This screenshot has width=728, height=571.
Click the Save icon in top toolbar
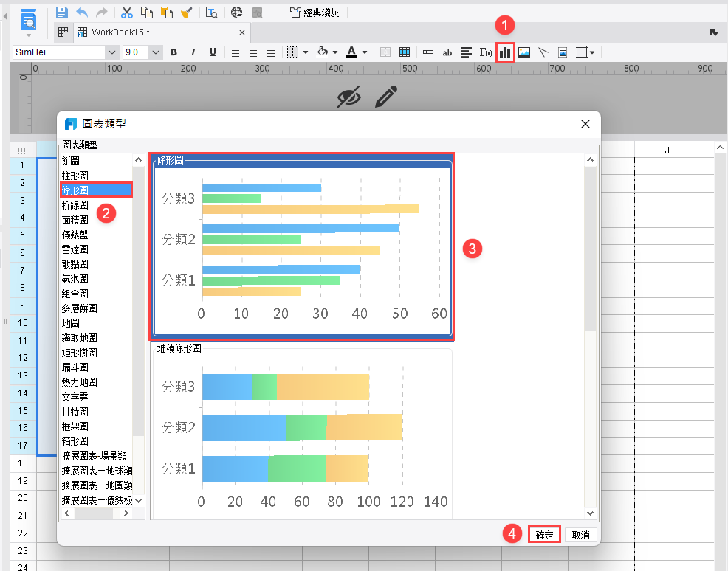pos(62,12)
